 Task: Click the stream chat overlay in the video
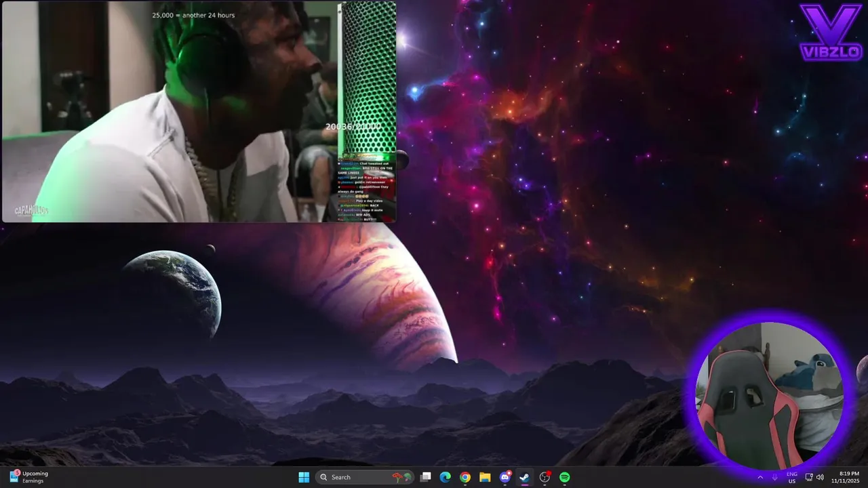click(x=366, y=190)
